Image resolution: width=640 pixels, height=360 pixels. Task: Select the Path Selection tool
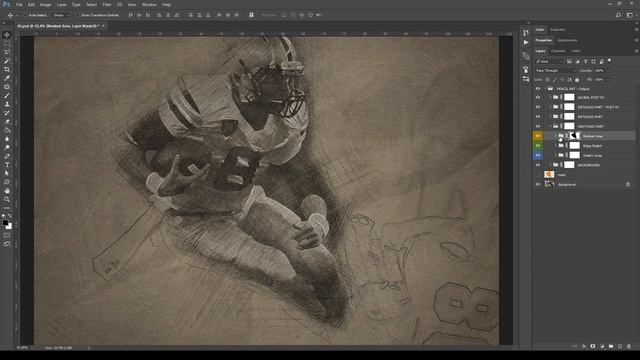(x=7, y=173)
